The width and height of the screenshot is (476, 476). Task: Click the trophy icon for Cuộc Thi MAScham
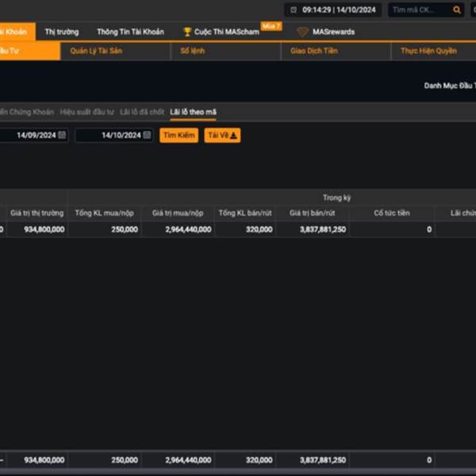(x=187, y=32)
